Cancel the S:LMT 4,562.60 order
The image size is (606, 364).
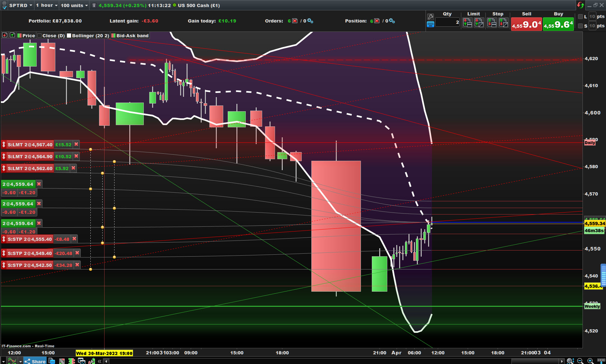73,168
